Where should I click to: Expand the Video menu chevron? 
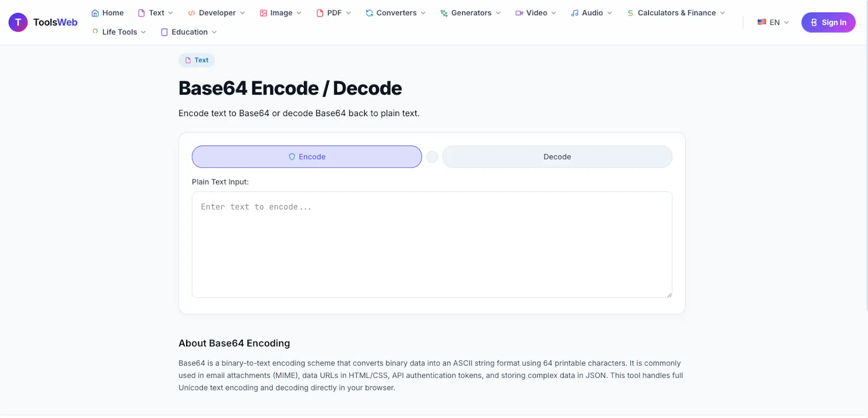554,13
